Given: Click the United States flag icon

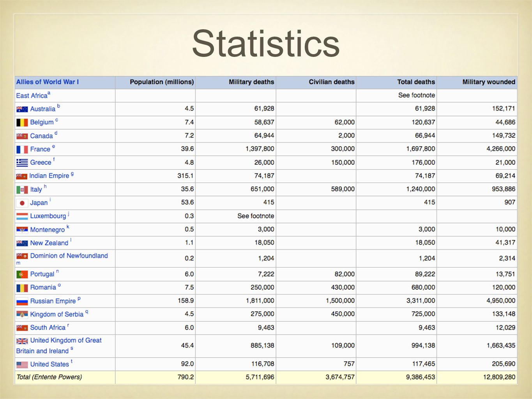Looking at the screenshot, I should (22, 365).
